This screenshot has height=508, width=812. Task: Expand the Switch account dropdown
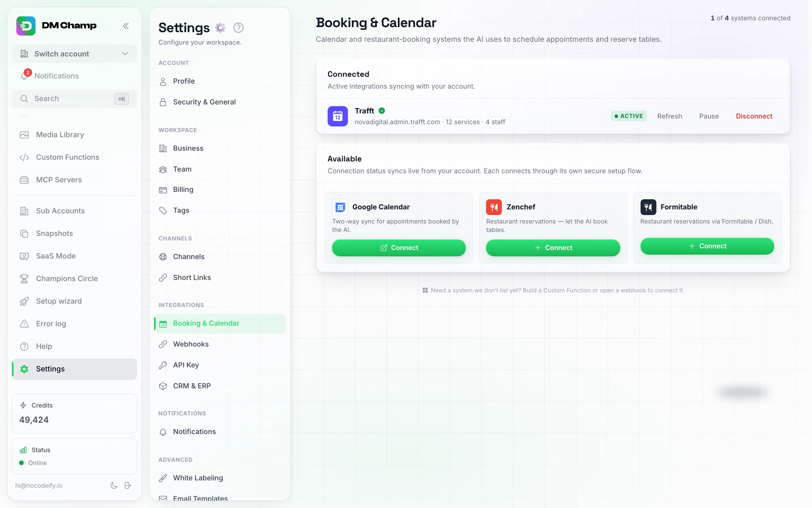click(x=74, y=54)
